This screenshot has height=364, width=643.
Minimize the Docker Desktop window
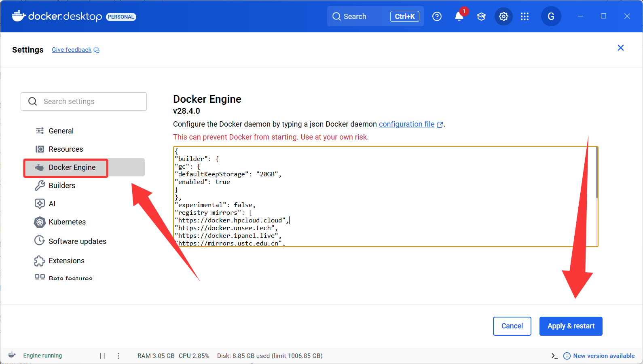pos(580,16)
